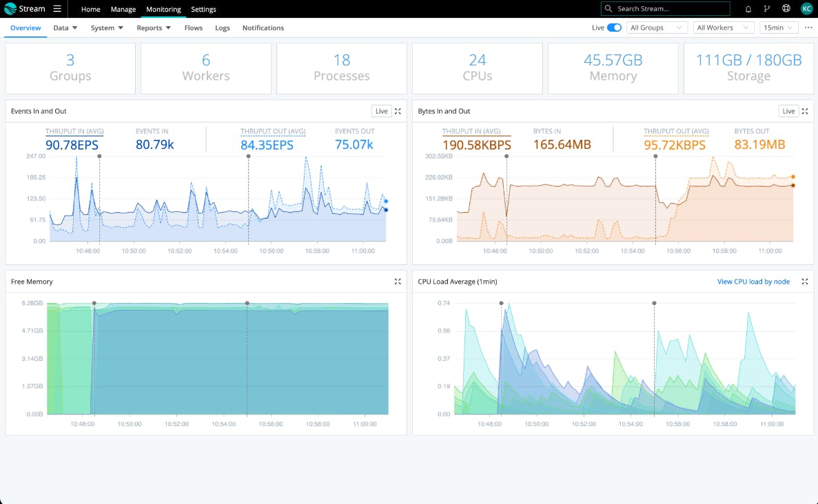Toggle the Live switch off
The width and height of the screenshot is (818, 504).
tap(614, 28)
